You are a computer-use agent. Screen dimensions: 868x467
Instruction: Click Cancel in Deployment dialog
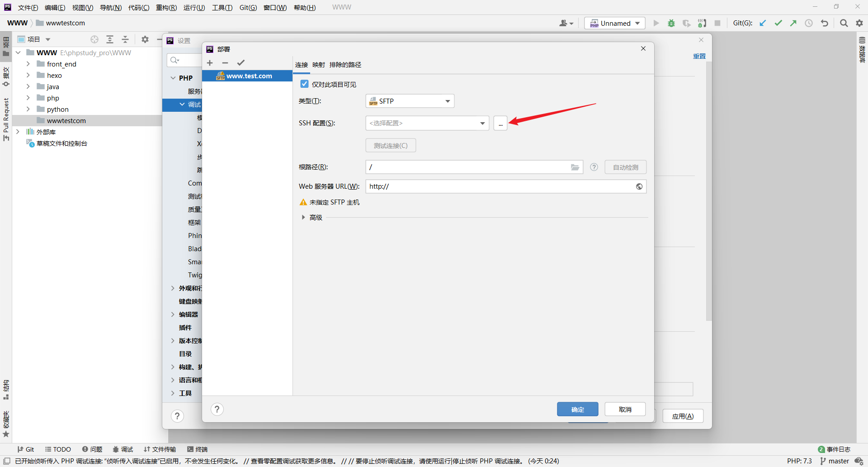point(625,409)
